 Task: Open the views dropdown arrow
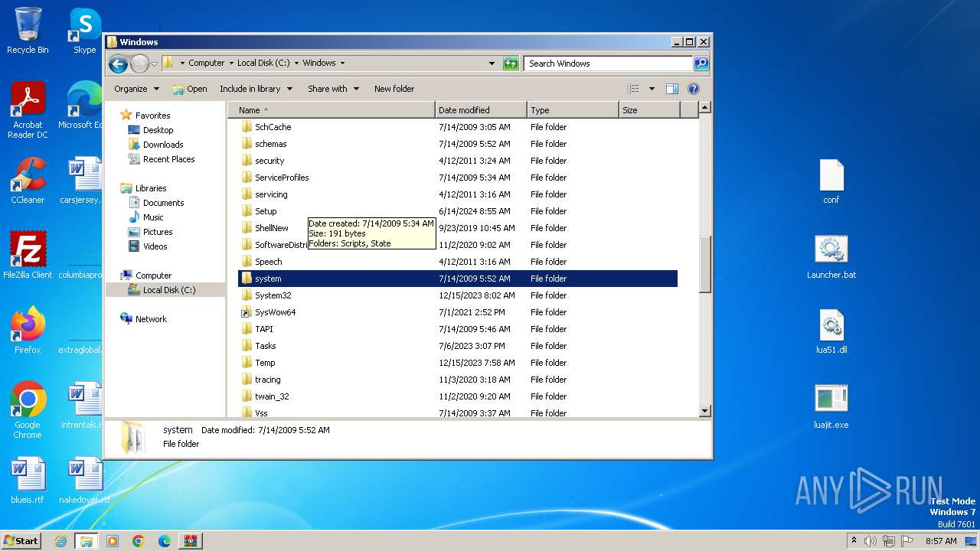[652, 89]
